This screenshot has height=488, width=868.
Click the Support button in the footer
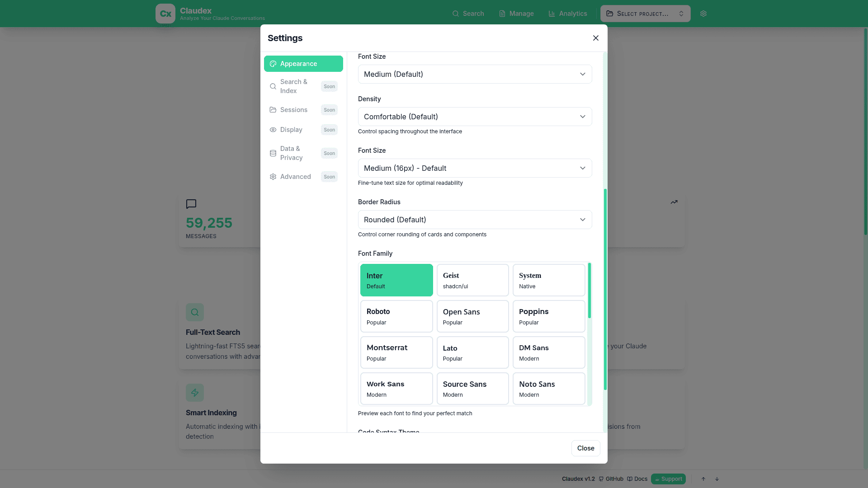click(x=668, y=479)
